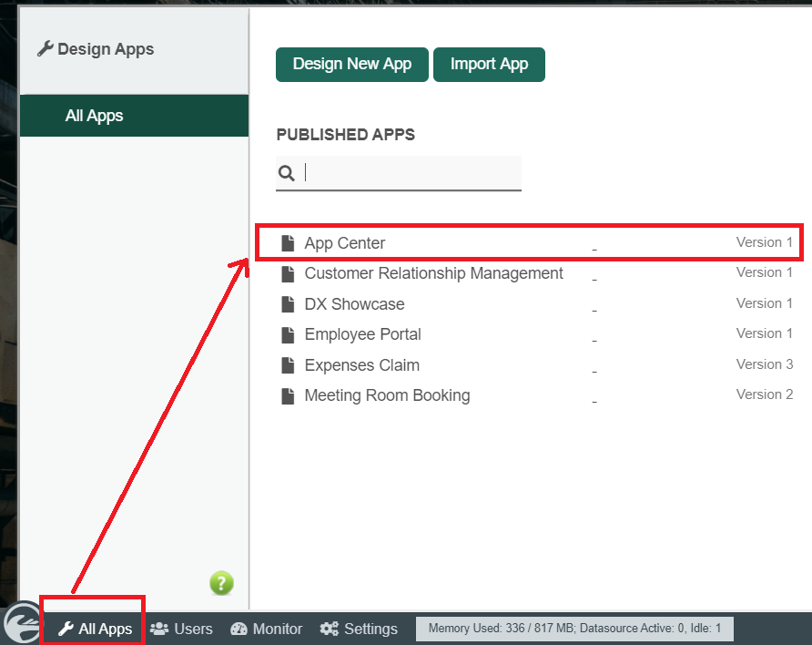Click the Meeting Room Booking document icon
The height and width of the screenshot is (645, 812).
click(288, 395)
